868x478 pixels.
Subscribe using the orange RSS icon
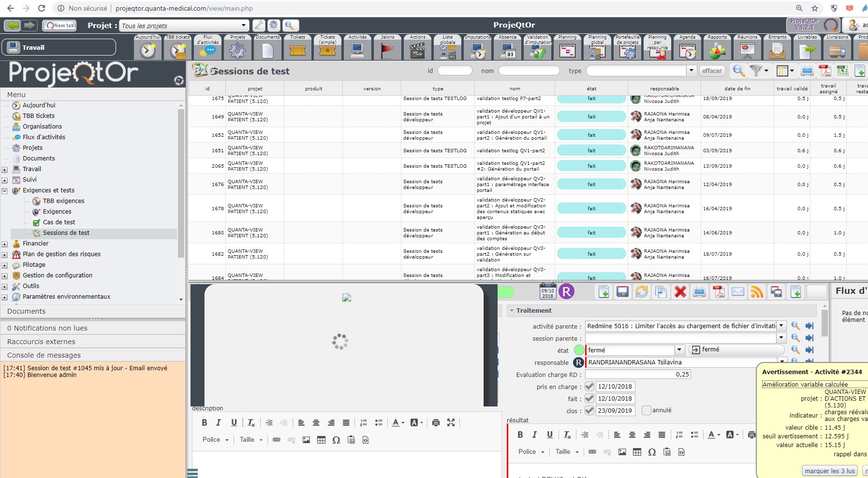tap(757, 292)
